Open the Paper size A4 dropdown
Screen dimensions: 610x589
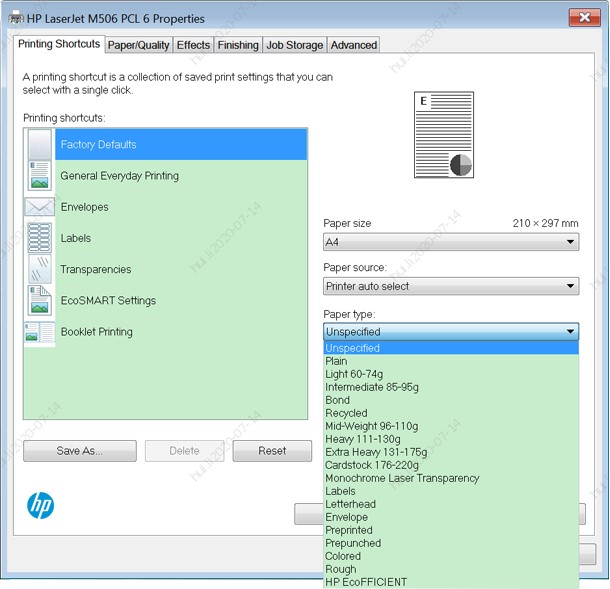coord(451,242)
